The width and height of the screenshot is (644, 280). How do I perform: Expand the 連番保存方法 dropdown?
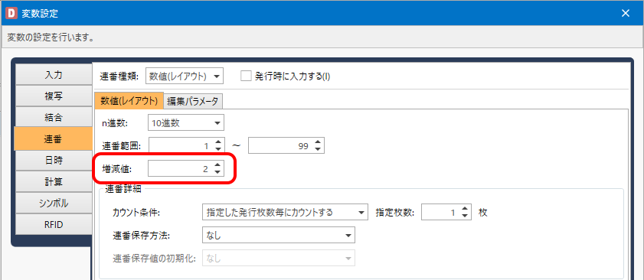[x=279, y=236]
